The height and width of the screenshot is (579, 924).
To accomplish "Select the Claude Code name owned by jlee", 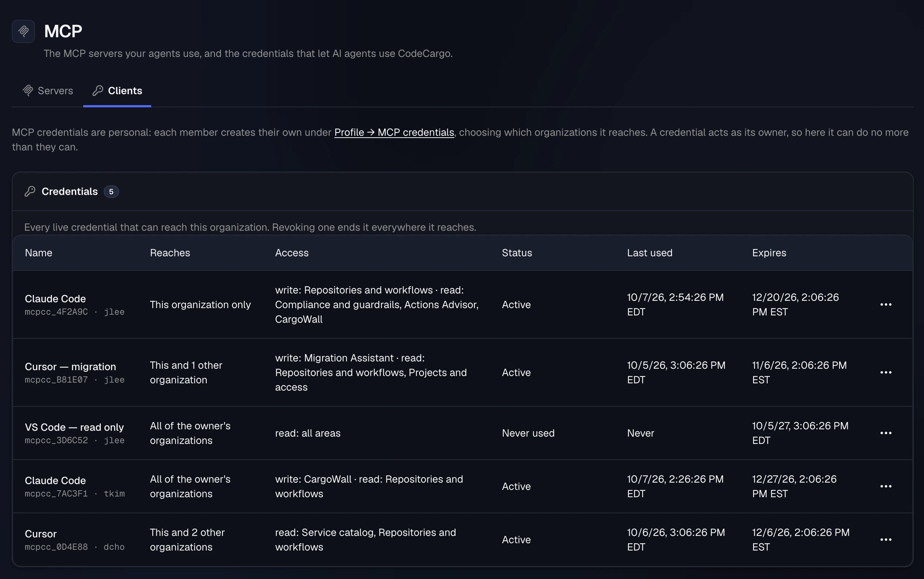I will point(55,299).
